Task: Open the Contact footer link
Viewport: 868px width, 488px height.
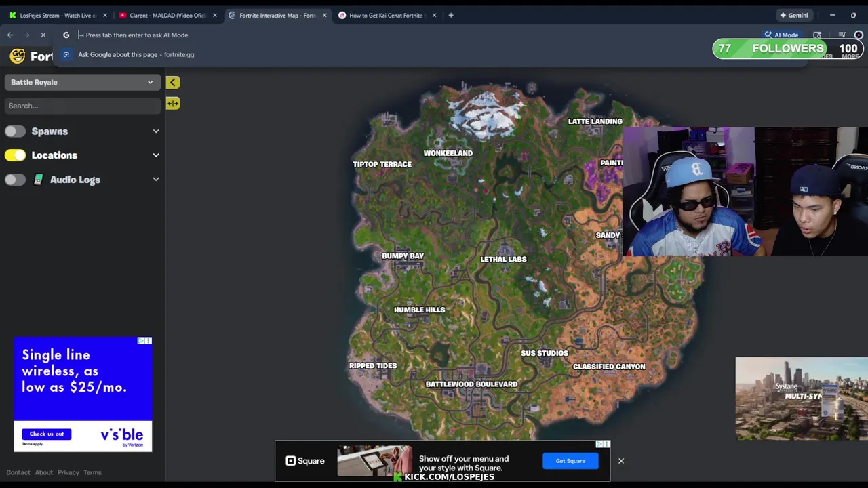Action: click(18, 472)
